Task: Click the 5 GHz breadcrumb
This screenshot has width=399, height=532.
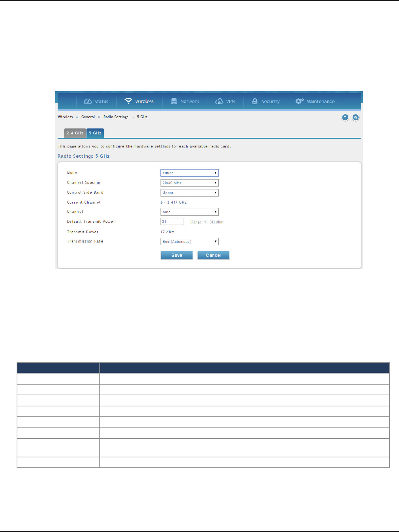Action: [142, 117]
